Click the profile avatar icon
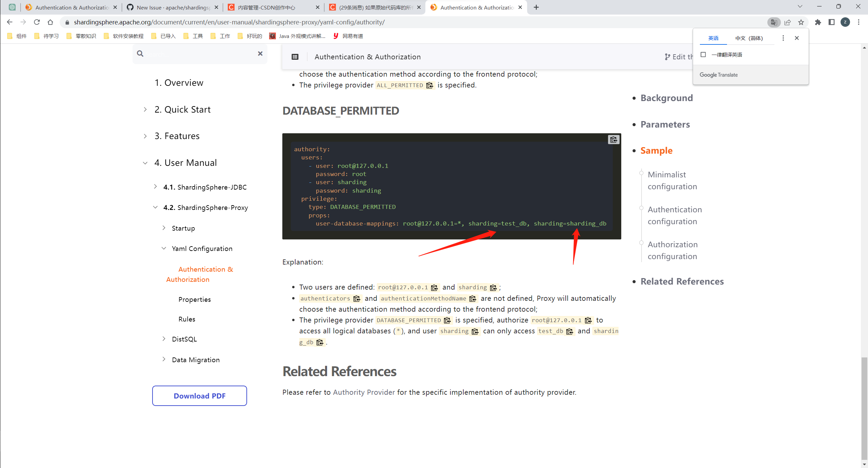Viewport: 868px width, 468px height. (x=845, y=22)
